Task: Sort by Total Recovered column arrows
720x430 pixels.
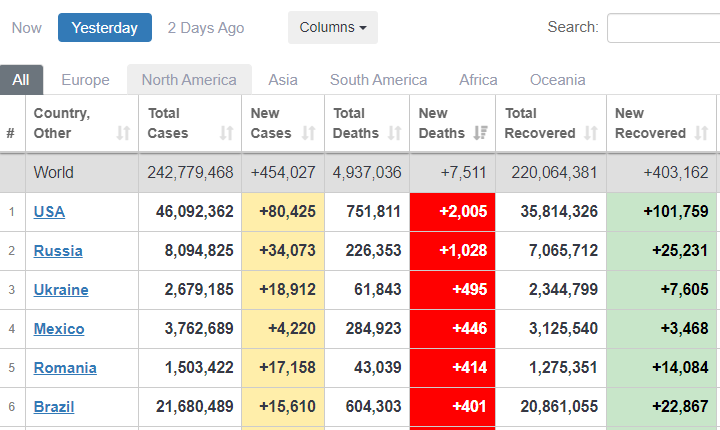Action: tap(591, 133)
